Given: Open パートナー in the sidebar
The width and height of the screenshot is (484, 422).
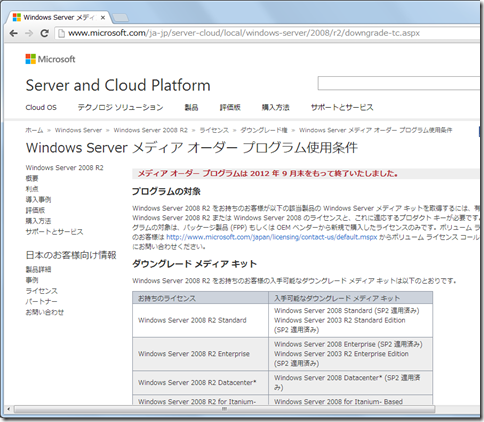Looking at the screenshot, I should (42, 301).
